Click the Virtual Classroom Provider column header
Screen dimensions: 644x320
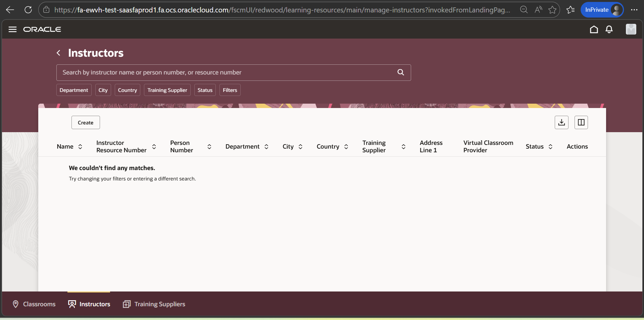pos(488,147)
